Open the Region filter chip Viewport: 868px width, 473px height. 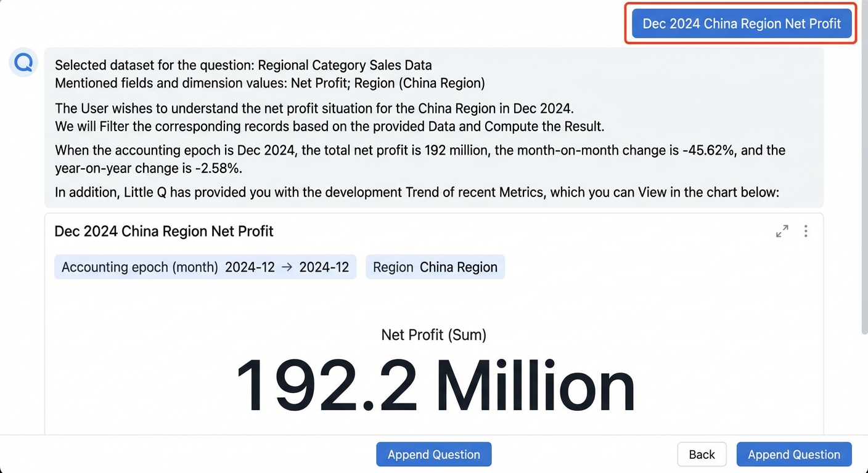(x=435, y=267)
